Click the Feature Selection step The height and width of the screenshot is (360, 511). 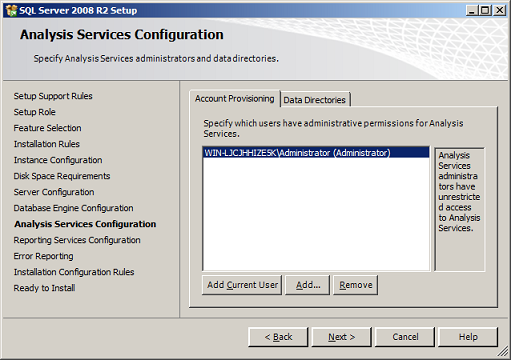47,128
